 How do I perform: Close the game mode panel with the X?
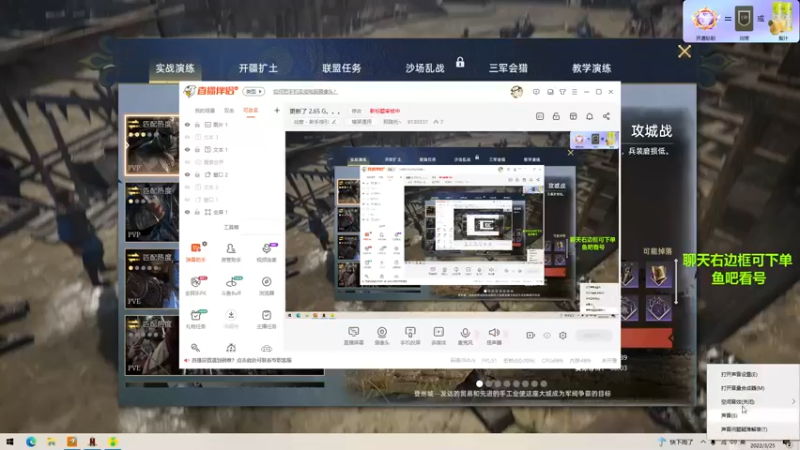(684, 51)
